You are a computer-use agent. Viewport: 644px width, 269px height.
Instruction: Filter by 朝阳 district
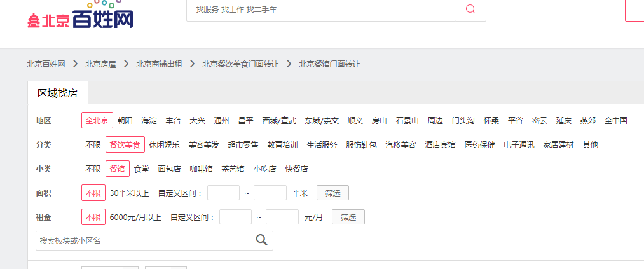tap(125, 121)
